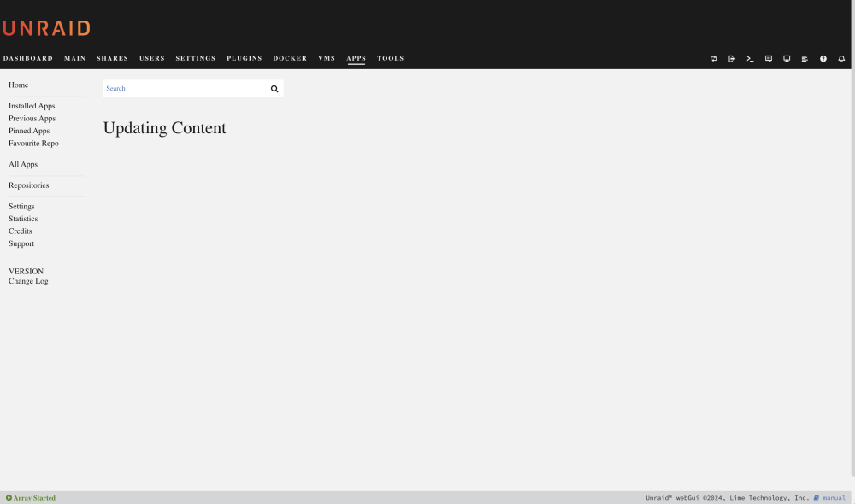Switch to the Shares tab
Image resolution: width=855 pixels, height=504 pixels.
coord(112,58)
